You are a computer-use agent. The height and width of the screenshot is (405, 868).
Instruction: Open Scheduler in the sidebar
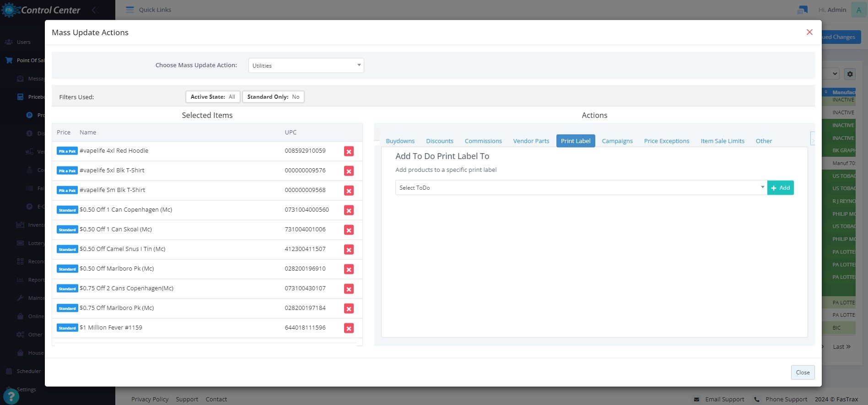29,371
